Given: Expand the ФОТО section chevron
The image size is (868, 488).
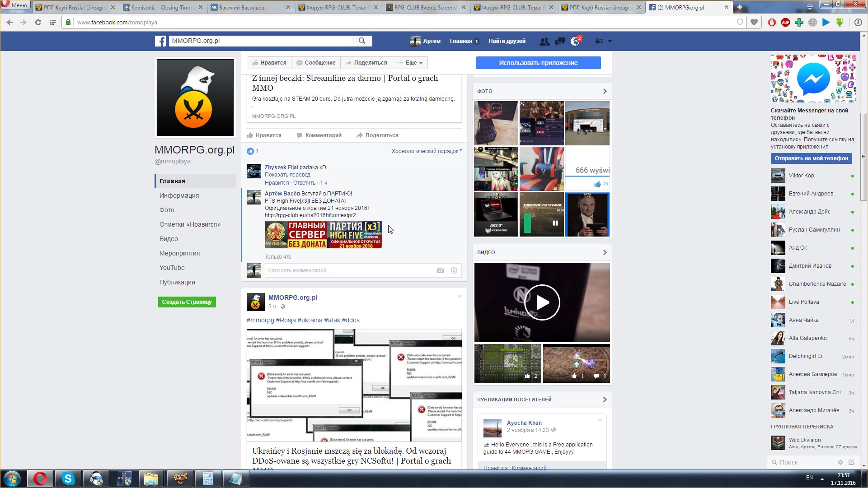Looking at the screenshot, I should [605, 91].
